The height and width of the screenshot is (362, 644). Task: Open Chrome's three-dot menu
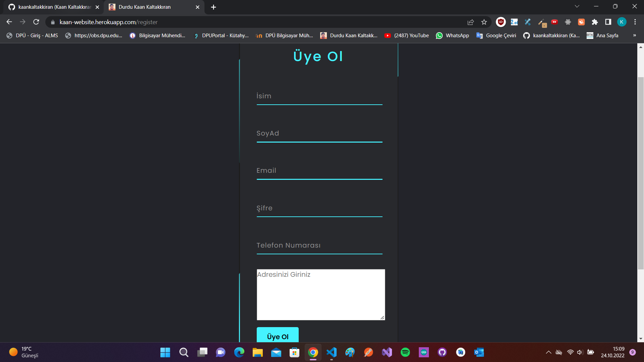pyautogui.click(x=635, y=22)
